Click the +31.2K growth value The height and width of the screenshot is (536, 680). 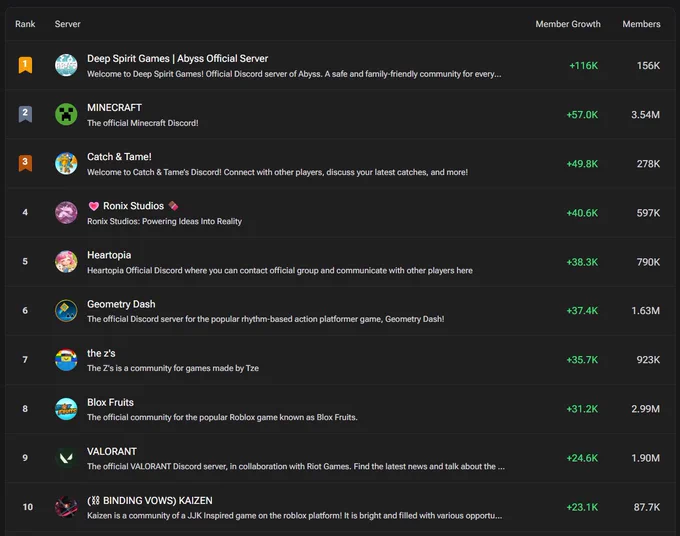tap(582, 409)
